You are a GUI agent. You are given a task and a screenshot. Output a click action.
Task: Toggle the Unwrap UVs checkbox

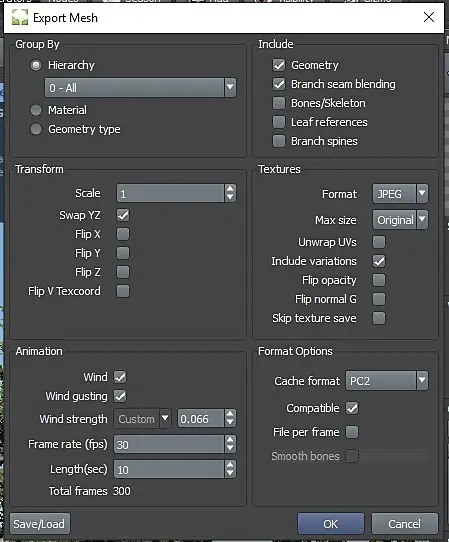379,242
